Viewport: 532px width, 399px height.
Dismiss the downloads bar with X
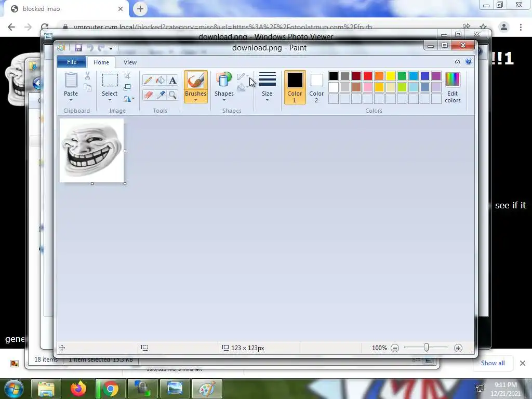click(523, 363)
